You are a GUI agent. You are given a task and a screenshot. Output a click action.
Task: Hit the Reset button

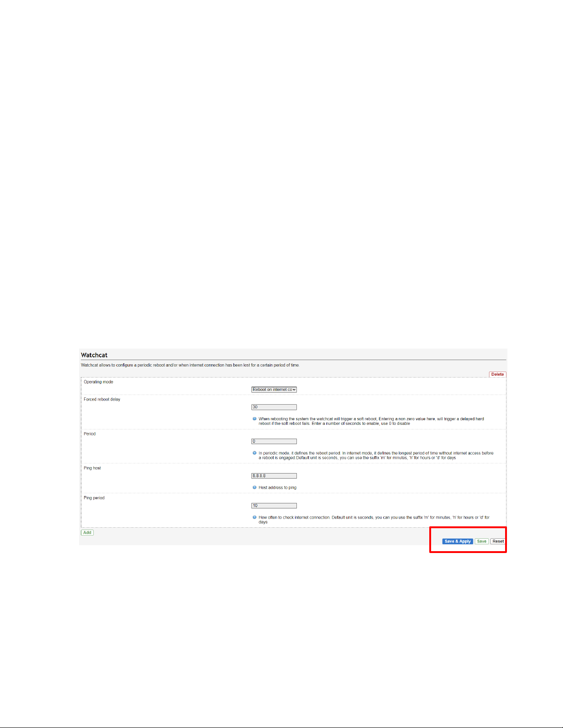tap(498, 542)
